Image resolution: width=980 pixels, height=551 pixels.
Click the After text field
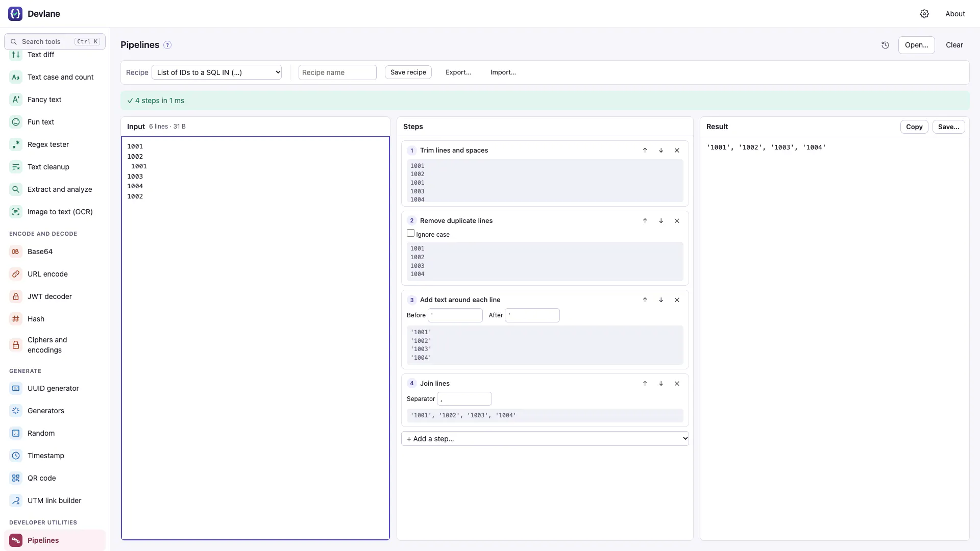532,315
